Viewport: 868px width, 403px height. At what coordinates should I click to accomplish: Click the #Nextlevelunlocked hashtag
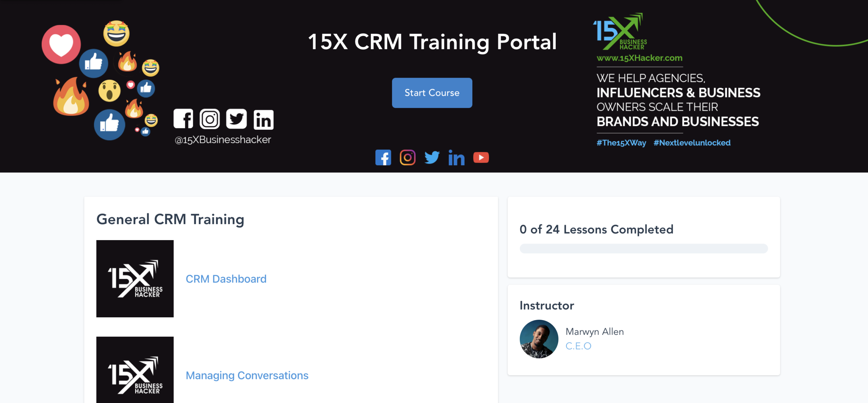pos(692,143)
